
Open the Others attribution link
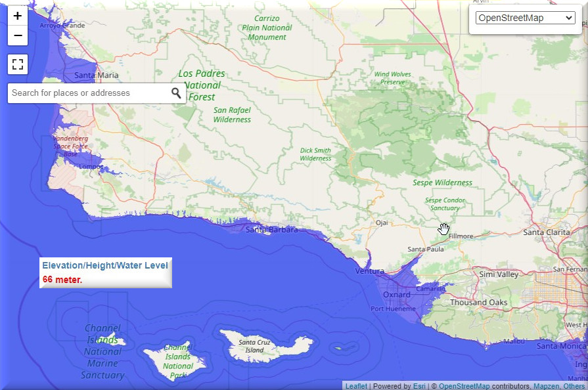coord(573,386)
